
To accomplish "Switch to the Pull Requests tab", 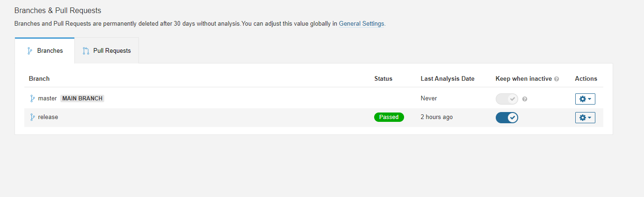I will 107,50.
